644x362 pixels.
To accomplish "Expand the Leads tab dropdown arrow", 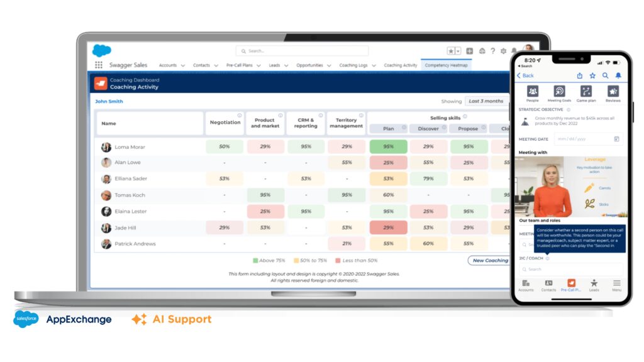I will click(286, 65).
